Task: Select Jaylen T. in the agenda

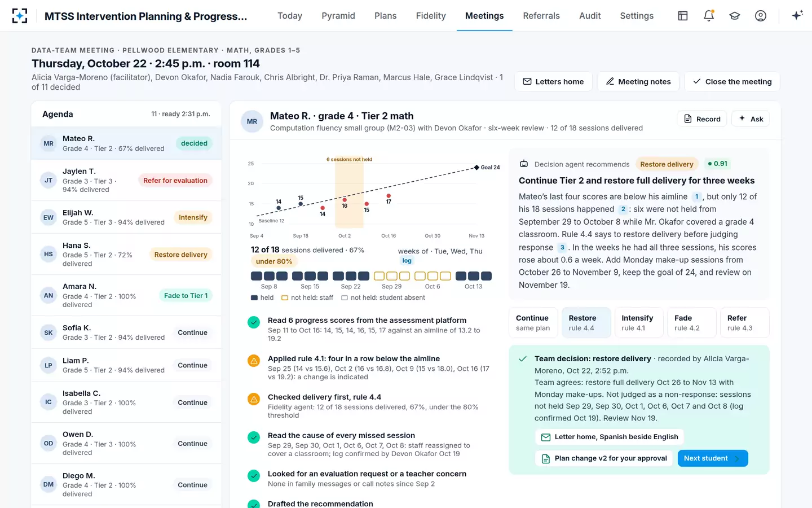Action: pos(126,181)
